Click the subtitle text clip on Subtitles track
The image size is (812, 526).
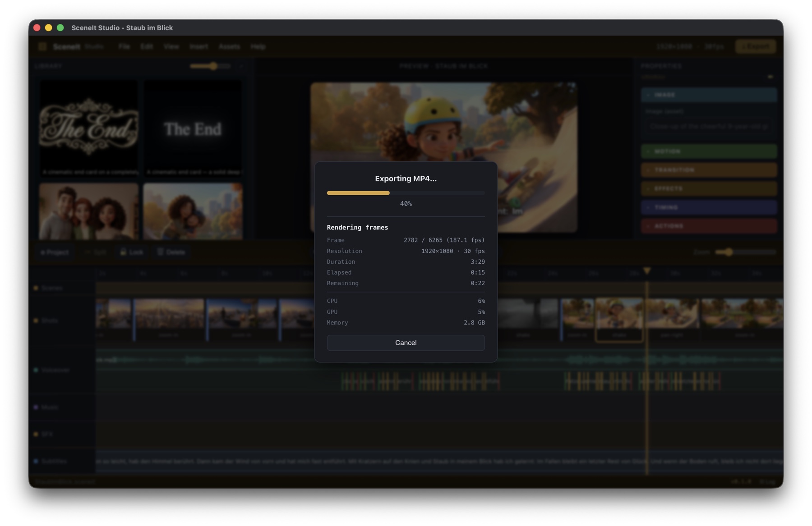pos(439,461)
